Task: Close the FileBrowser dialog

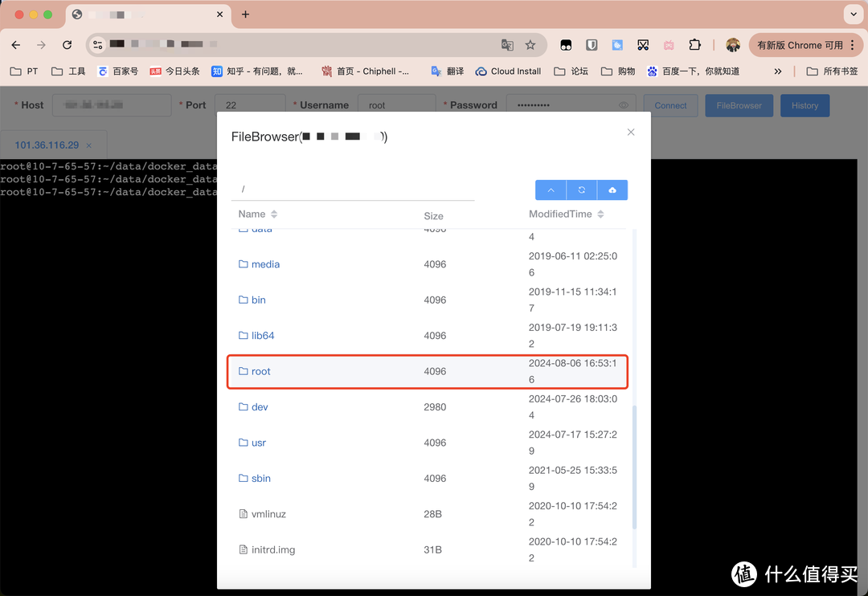Action: click(x=631, y=133)
